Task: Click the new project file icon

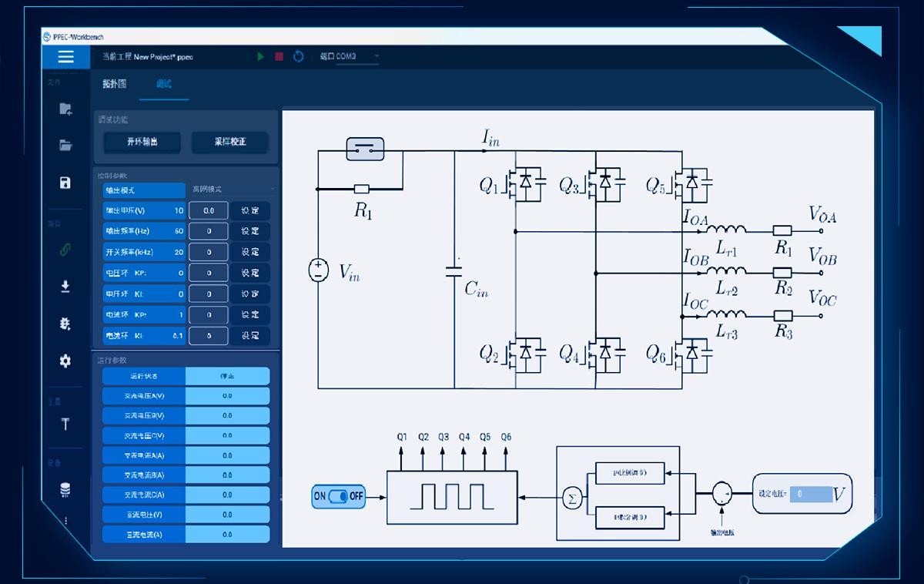Action: pos(65,109)
